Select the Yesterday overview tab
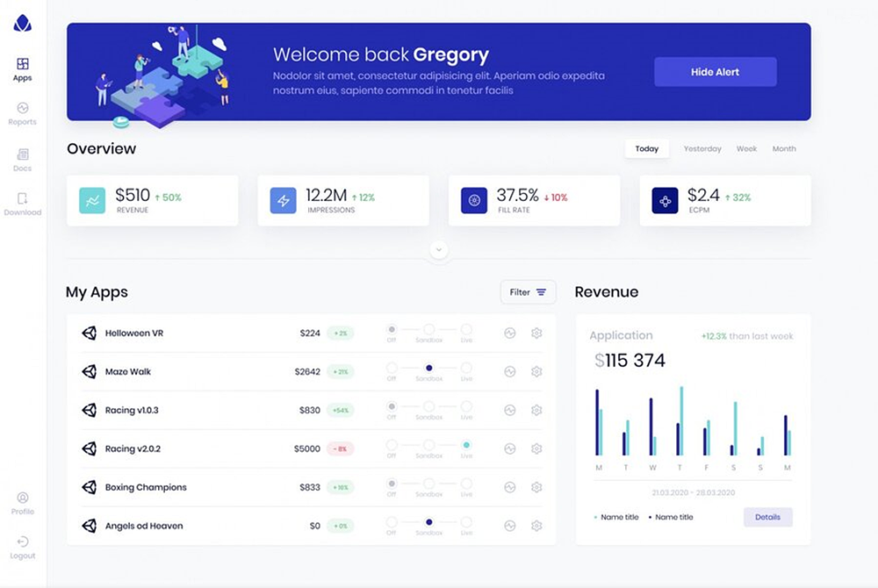 pyautogui.click(x=702, y=149)
